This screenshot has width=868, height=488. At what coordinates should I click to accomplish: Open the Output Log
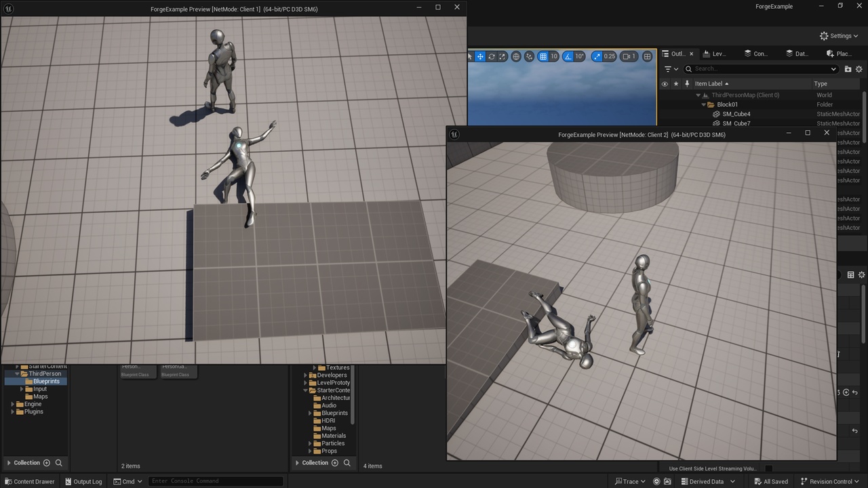coord(82,481)
